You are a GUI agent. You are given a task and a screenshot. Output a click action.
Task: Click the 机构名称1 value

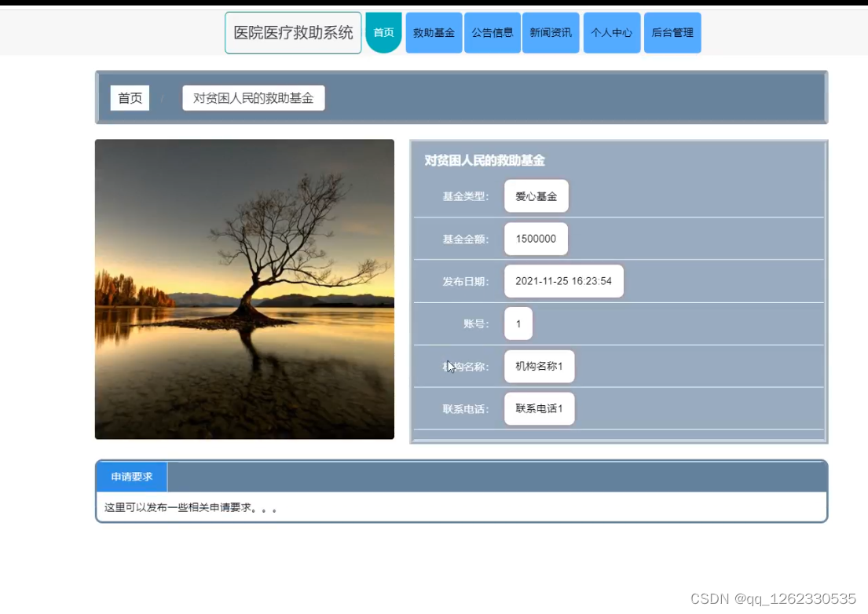pos(539,366)
